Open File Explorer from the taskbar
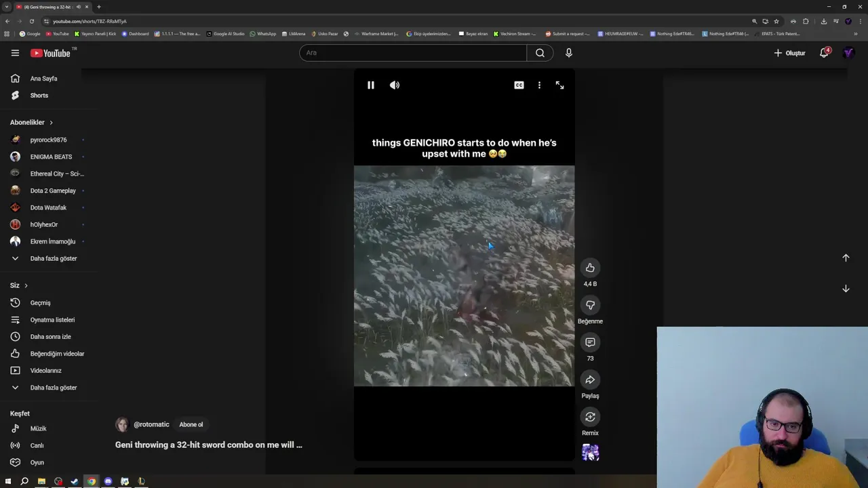 click(41, 481)
